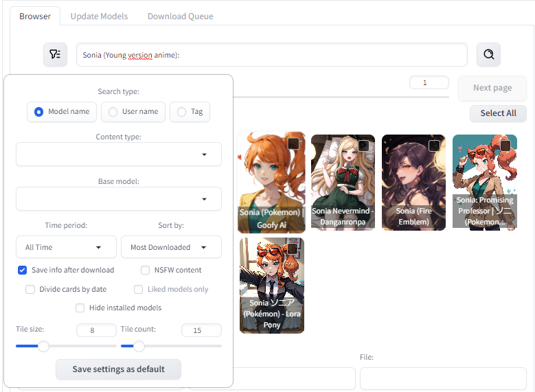535x392 pixels.
Task: Open the Sonia: Promising Professor card
Action: [x=484, y=182]
